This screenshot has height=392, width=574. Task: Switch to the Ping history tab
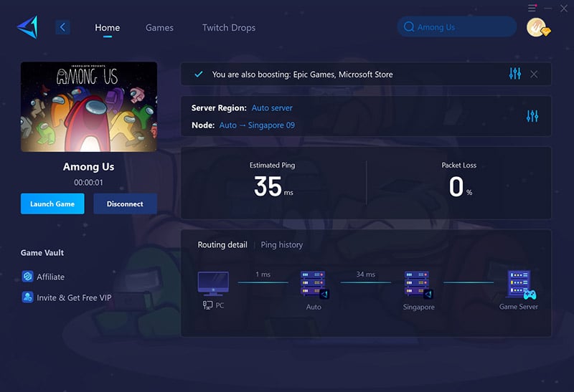click(282, 244)
